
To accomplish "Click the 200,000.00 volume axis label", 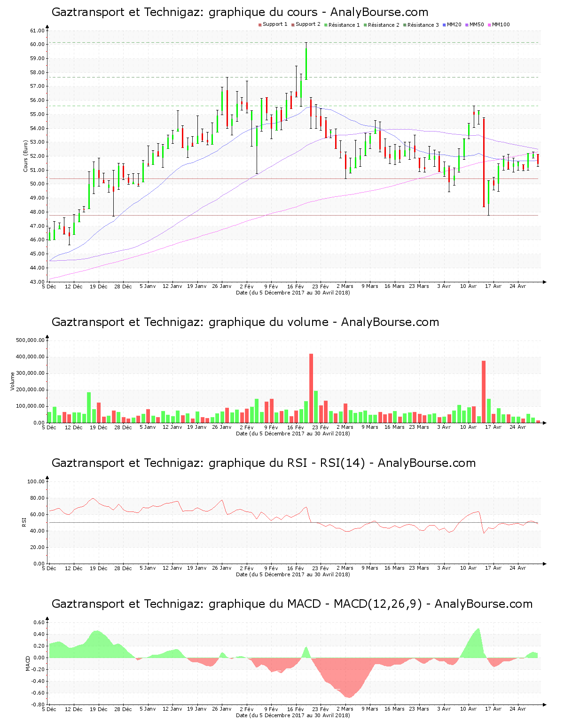I will [31, 390].
